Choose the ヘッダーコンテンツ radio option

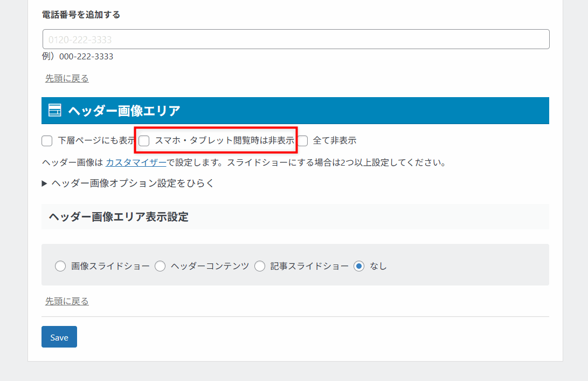click(x=160, y=266)
